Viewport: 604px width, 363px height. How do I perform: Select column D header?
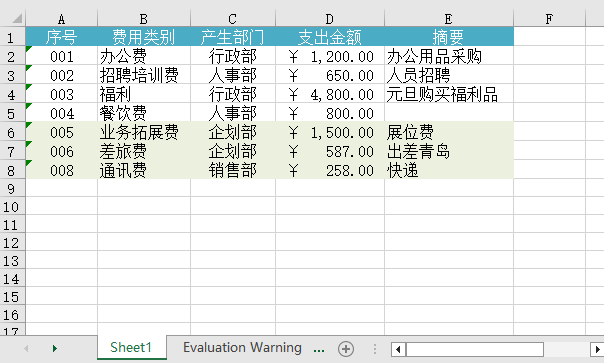tap(330, 18)
